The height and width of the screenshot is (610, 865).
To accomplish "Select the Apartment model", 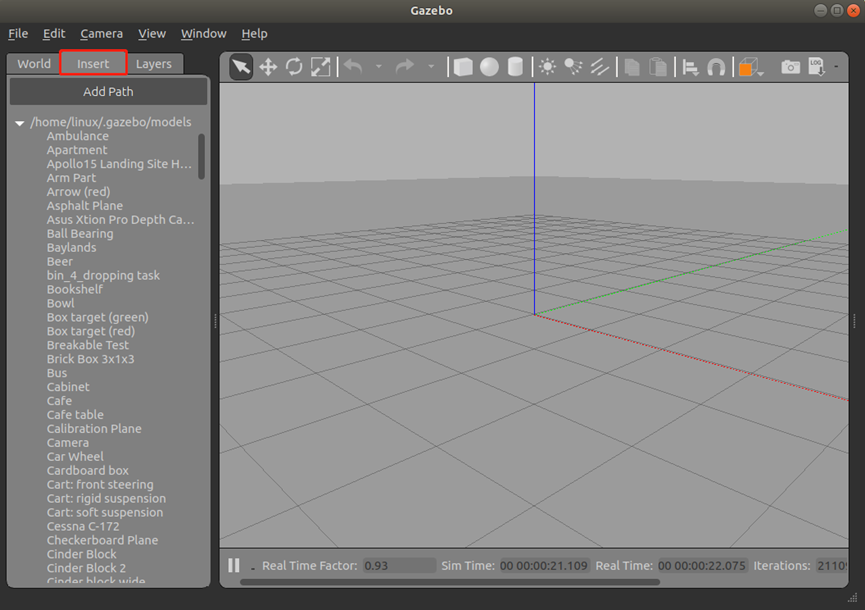I will 77,150.
